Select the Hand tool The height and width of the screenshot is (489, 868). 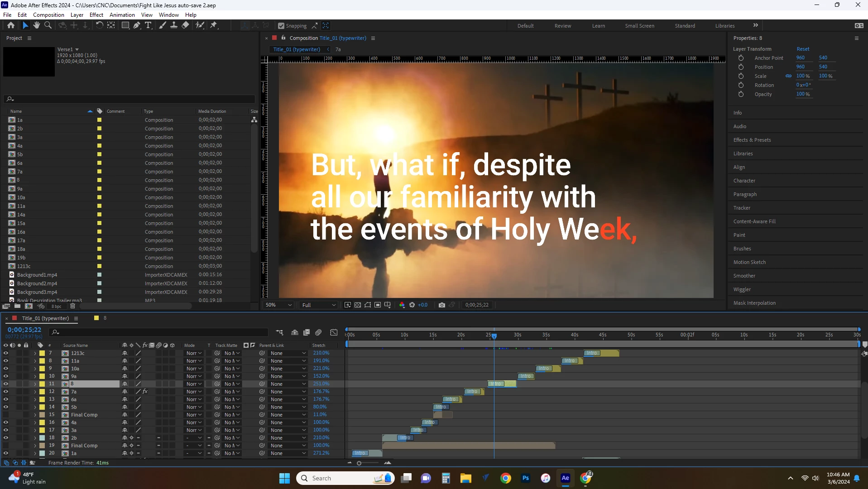click(37, 25)
